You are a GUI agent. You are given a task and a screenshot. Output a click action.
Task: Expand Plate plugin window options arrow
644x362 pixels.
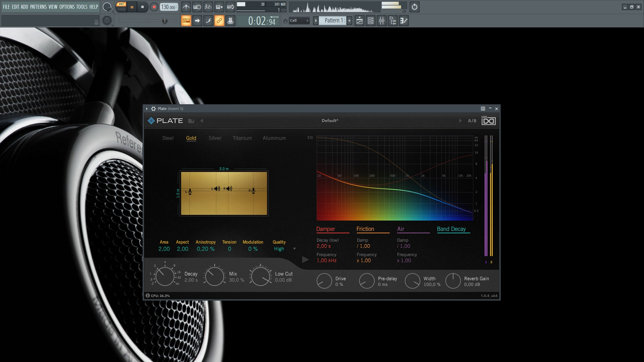pyautogui.click(x=147, y=109)
